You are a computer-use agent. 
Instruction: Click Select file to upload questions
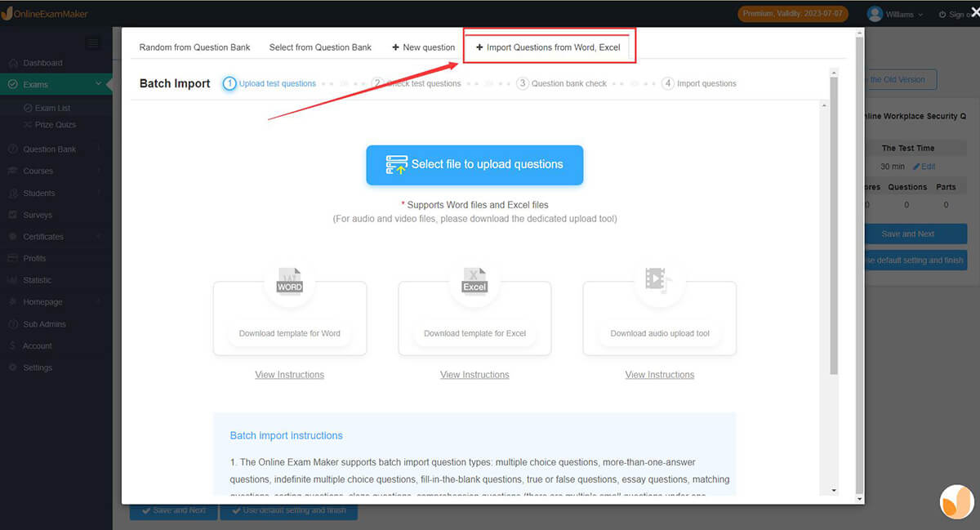pos(474,165)
